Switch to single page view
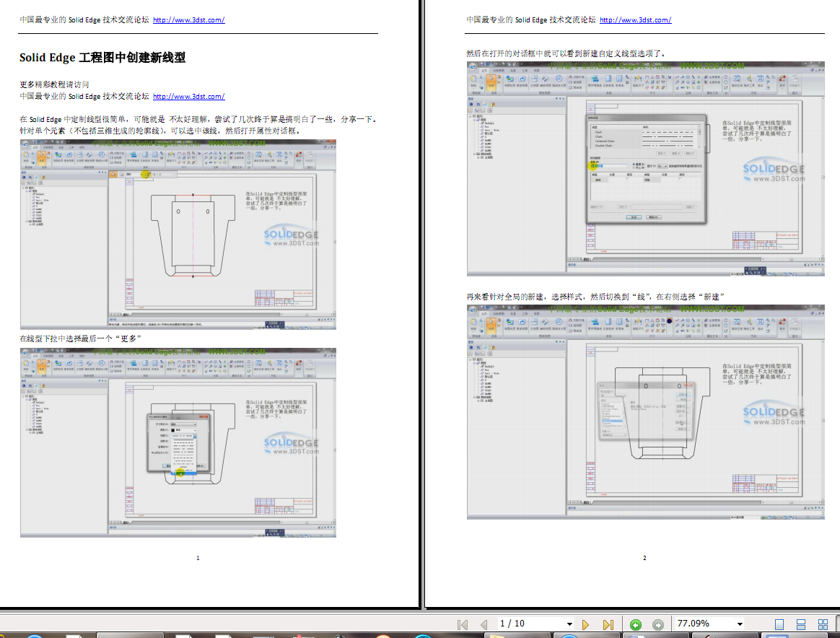 click(x=779, y=624)
